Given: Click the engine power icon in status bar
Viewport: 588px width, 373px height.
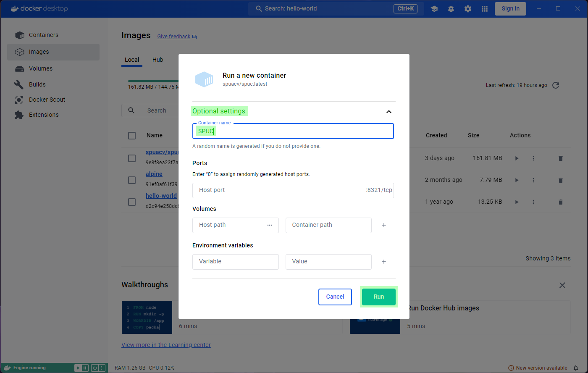Looking at the screenshot, I should tap(95, 368).
